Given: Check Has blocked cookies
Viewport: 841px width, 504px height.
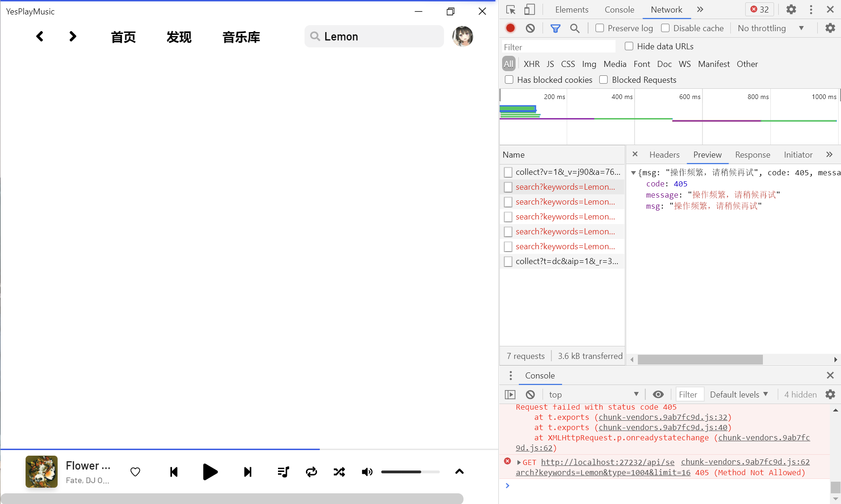Looking at the screenshot, I should (509, 80).
